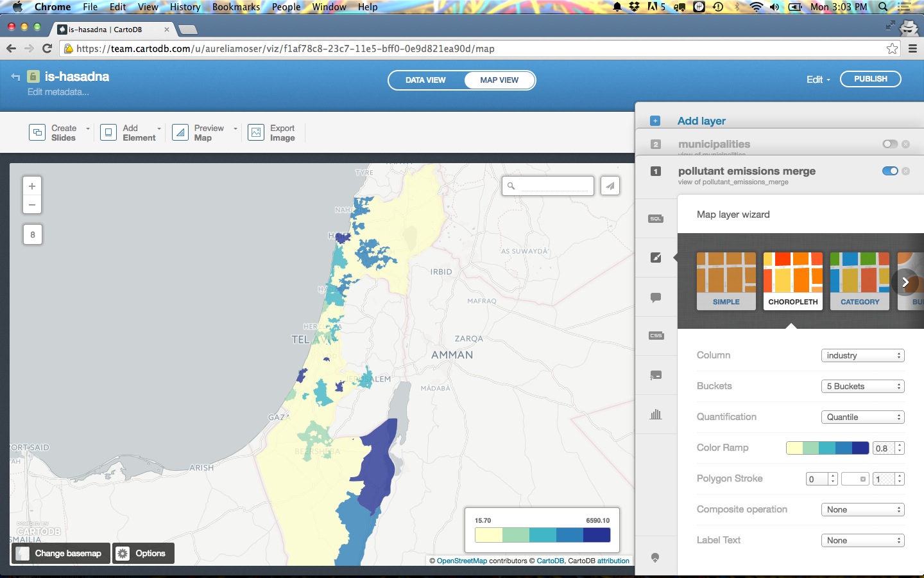Switch to DATA VIEW
This screenshot has height=578, width=924.
(x=425, y=80)
